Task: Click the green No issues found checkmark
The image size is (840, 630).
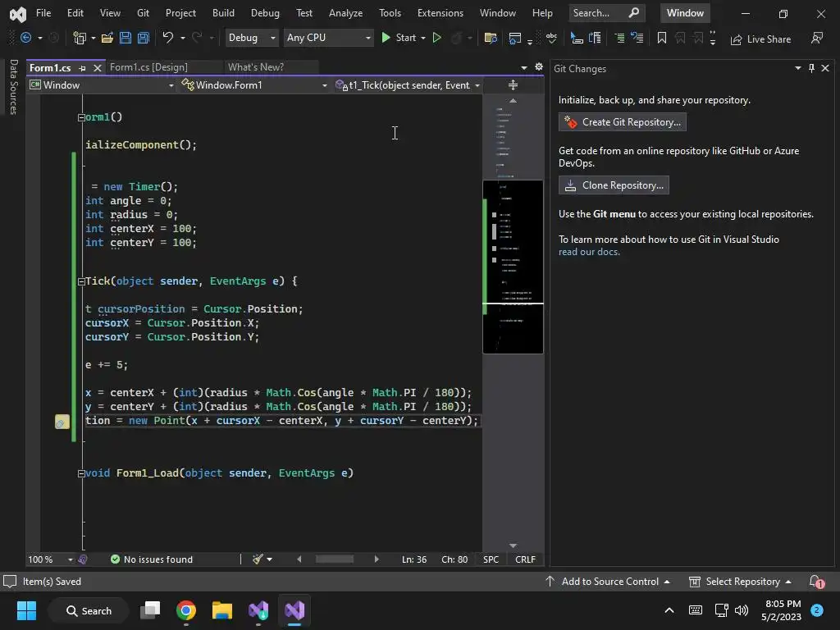Action: (x=115, y=559)
